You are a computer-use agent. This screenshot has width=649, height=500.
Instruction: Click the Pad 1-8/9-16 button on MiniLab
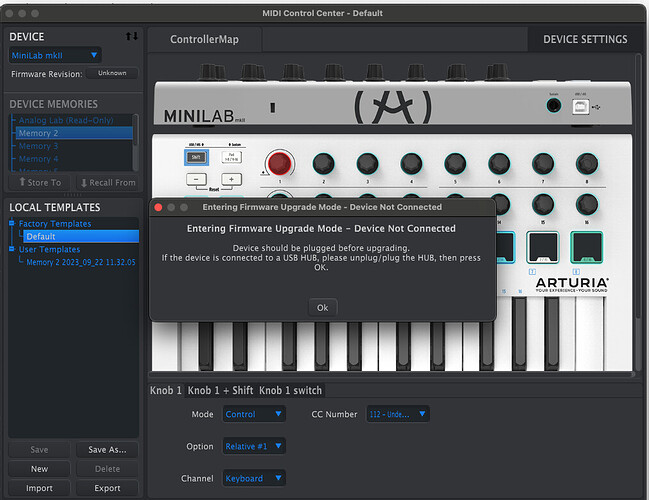click(231, 157)
